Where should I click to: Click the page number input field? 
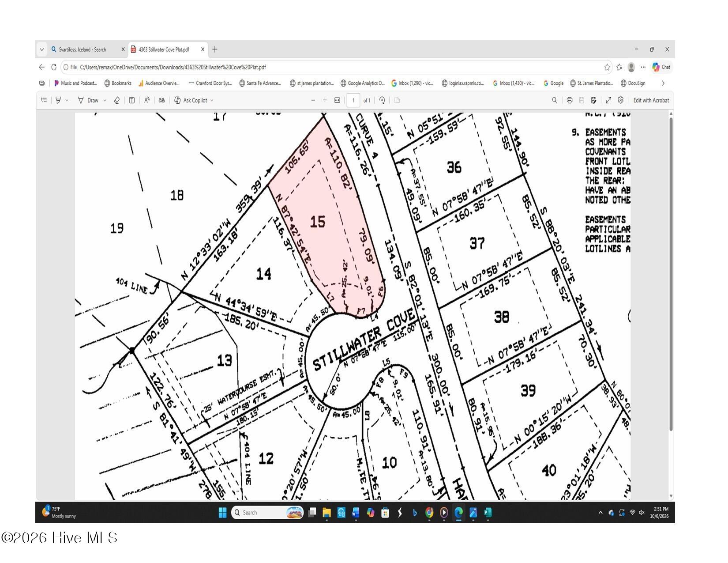pyautogui.click(x=353, y=101)
